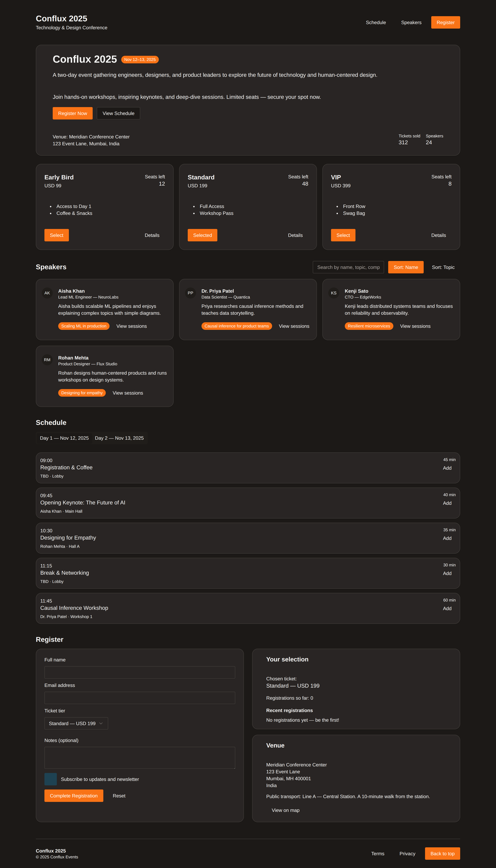Open the Ticket tier dropdown
Image resolution: width=496 pixels, height=868 pixels.
coord(76,723)
